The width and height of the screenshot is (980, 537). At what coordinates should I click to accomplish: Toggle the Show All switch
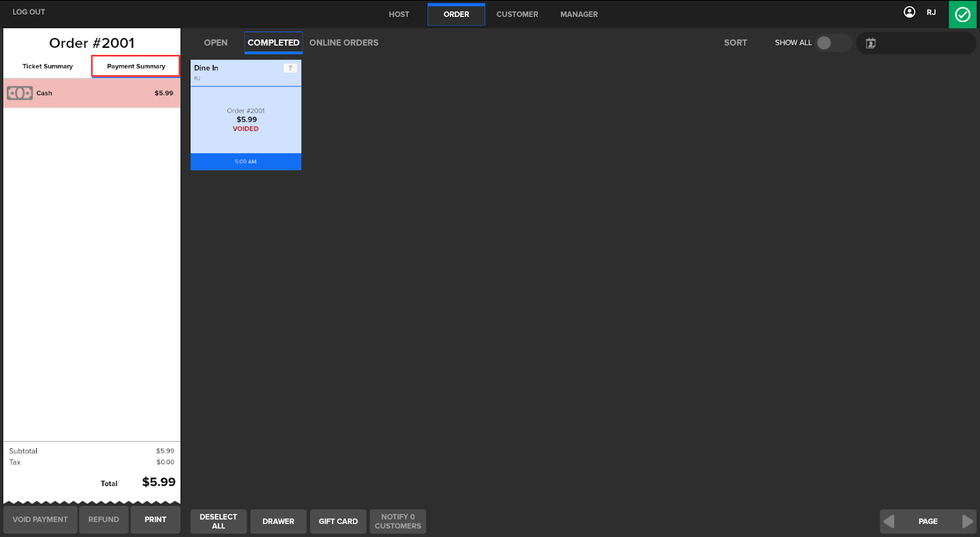click(832, 43)
